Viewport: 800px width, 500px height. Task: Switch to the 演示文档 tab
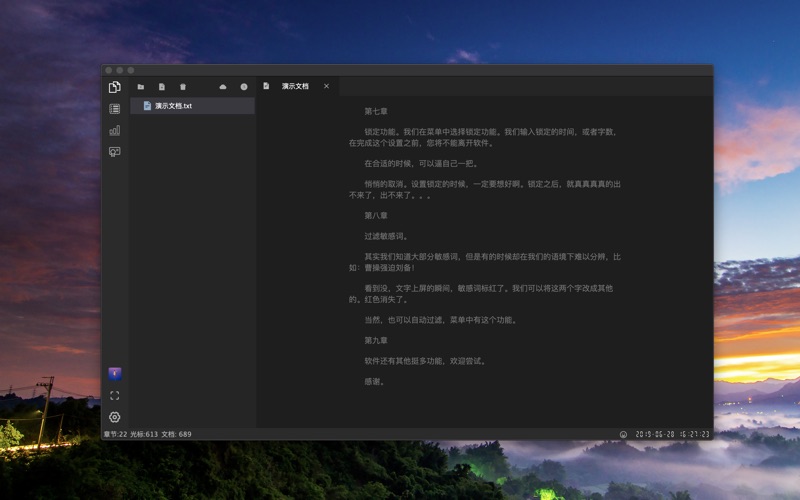[x=295, y=86]
